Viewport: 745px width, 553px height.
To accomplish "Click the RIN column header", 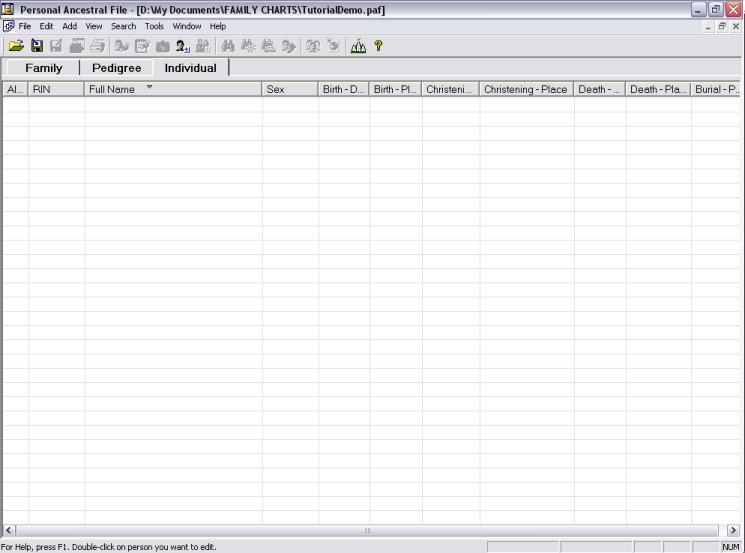I will pyautogui.click(x=56, y=89).
